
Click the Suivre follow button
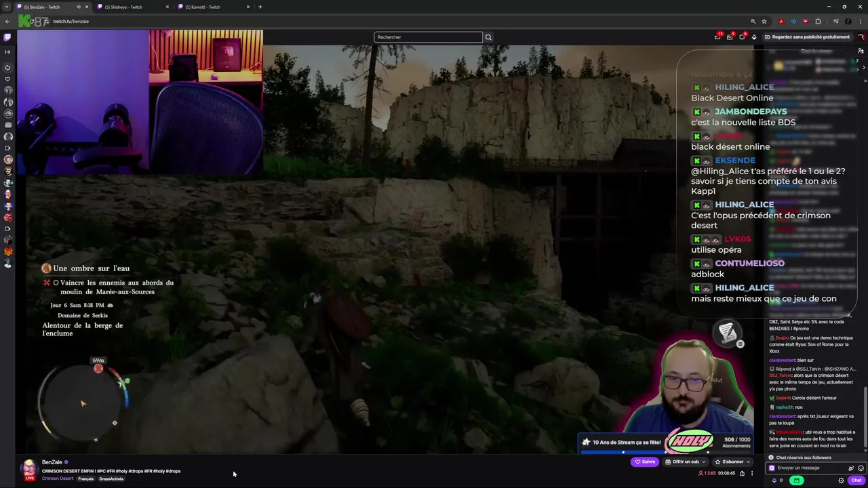point(645,462)
